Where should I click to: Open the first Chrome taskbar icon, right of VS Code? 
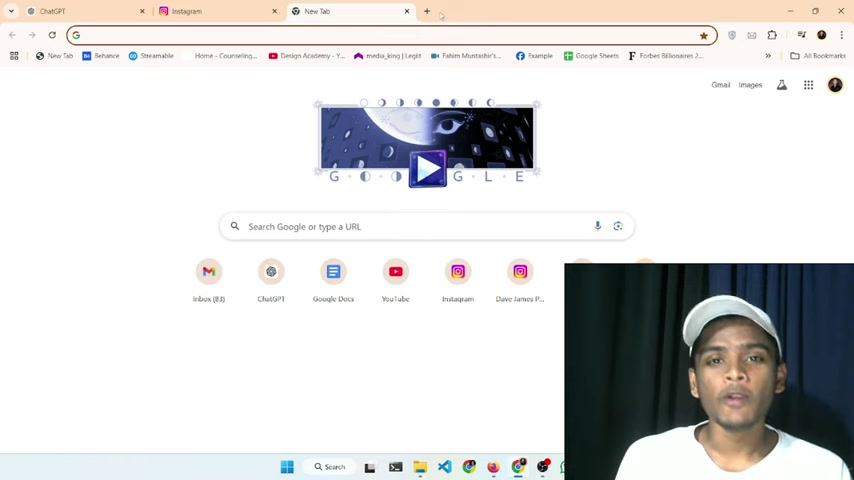(x=469, y=467)
